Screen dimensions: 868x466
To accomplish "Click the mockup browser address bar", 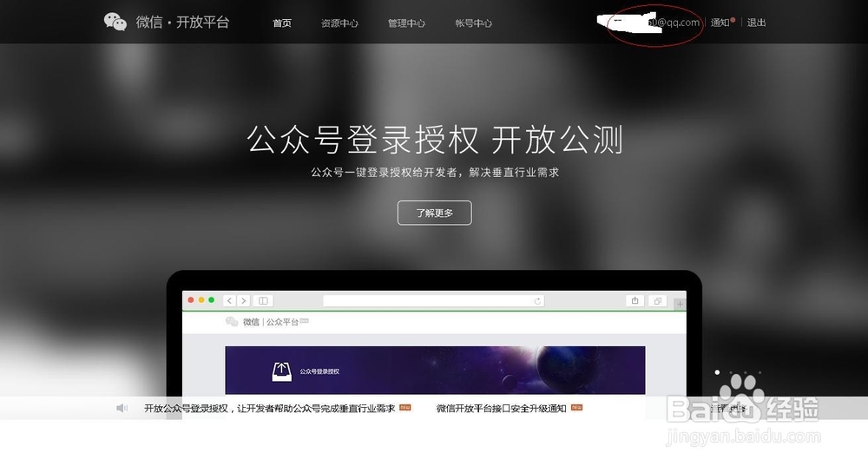I will [433, 300].
